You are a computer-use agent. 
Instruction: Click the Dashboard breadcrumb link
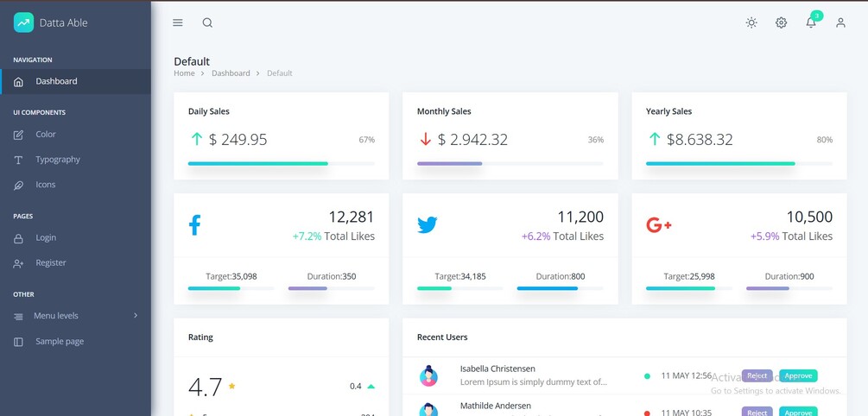coord(231,73)
